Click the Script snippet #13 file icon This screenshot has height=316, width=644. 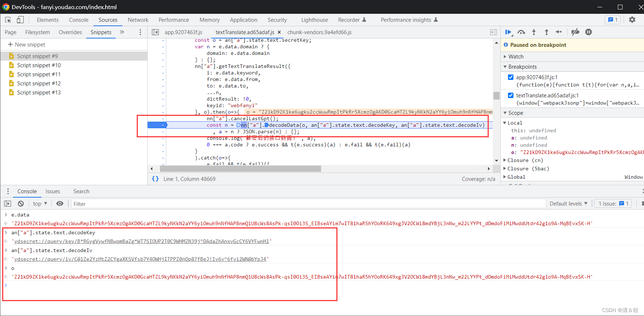click(x=11, y=92)
